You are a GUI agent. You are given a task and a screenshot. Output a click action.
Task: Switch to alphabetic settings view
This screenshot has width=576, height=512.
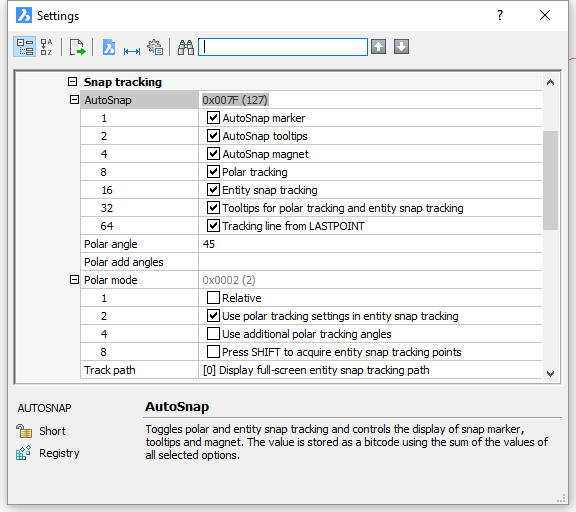point(46,47)
